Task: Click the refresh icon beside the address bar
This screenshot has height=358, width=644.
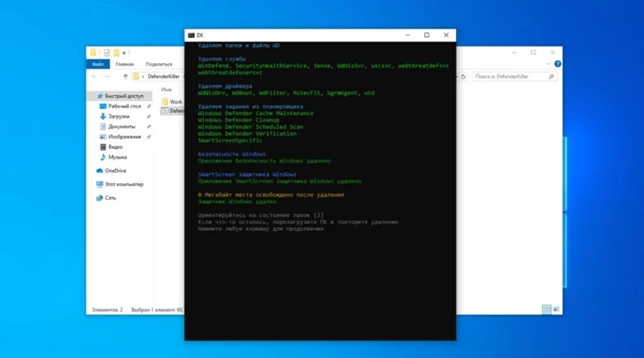Action: pos(464,76)
